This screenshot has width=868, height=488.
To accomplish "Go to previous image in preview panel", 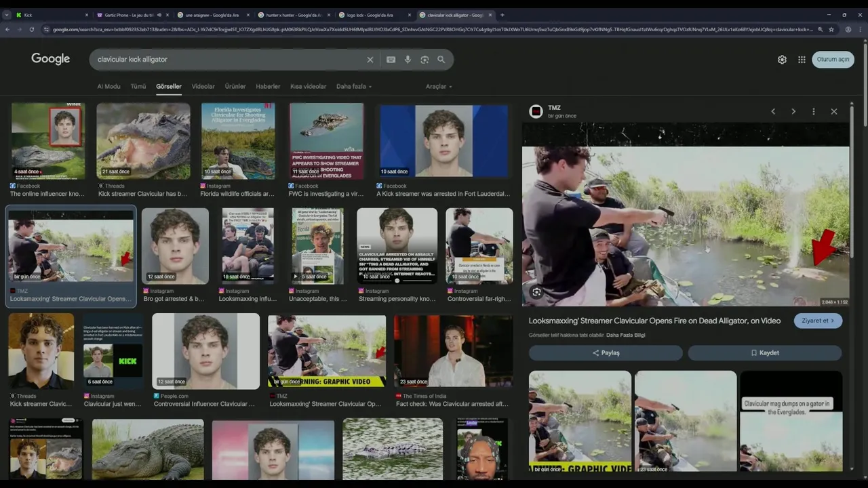I will coord(773,111).
